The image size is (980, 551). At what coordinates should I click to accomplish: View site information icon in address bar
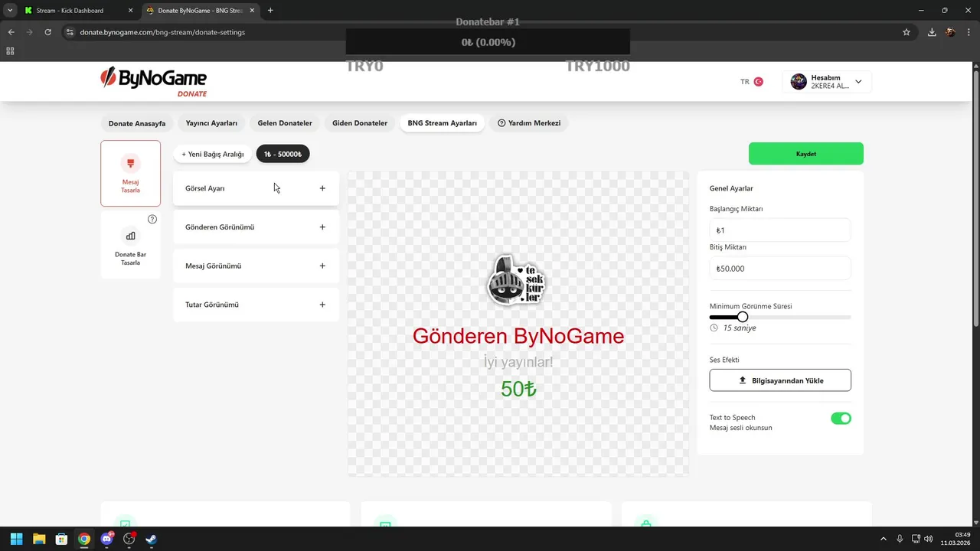(70, 32)
